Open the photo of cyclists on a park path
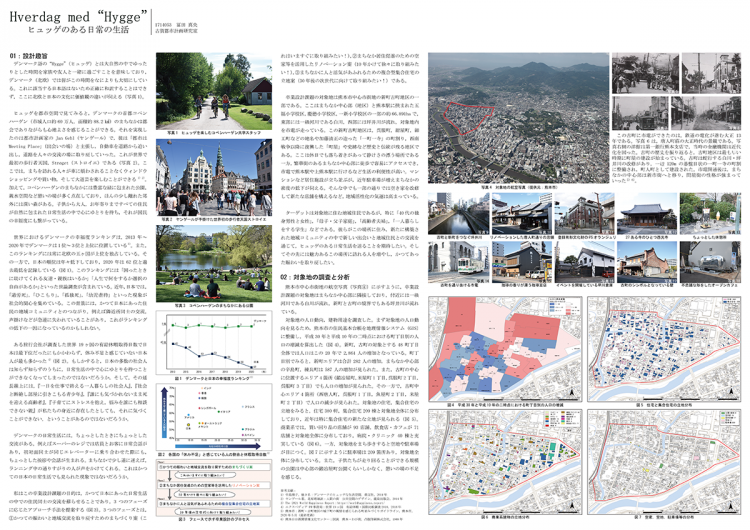 [x=214, y=91]
